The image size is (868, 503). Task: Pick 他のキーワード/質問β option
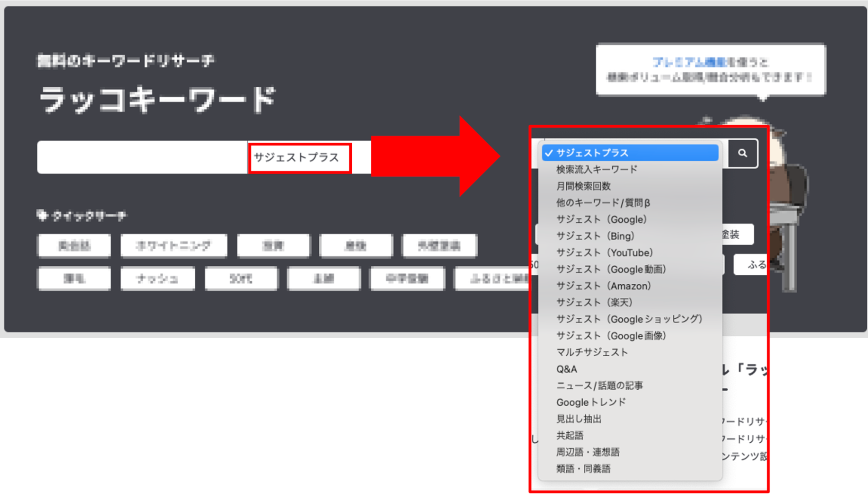tap(630, 203)
